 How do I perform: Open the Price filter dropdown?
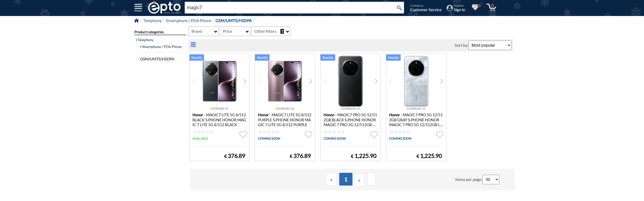click(235, 31)
